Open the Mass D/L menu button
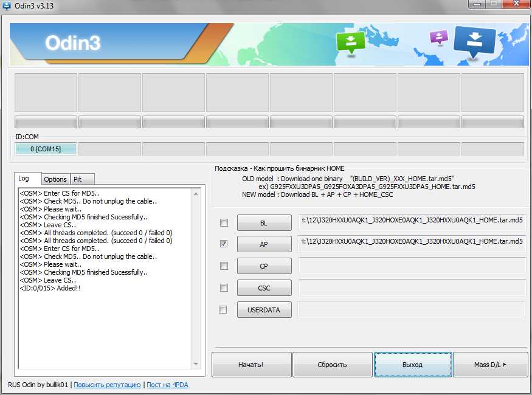This screenshot has height=395, width=532. pyautogui.click(x=490, y=365)
